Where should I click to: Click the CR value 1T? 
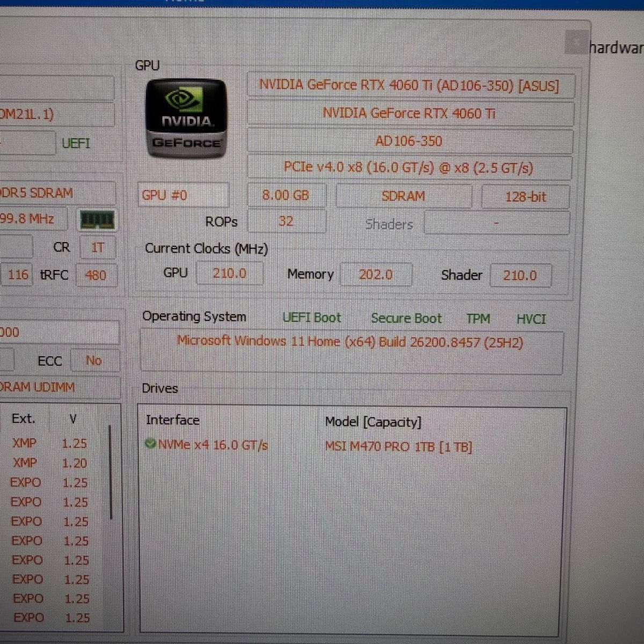click(x=97, y=247)
